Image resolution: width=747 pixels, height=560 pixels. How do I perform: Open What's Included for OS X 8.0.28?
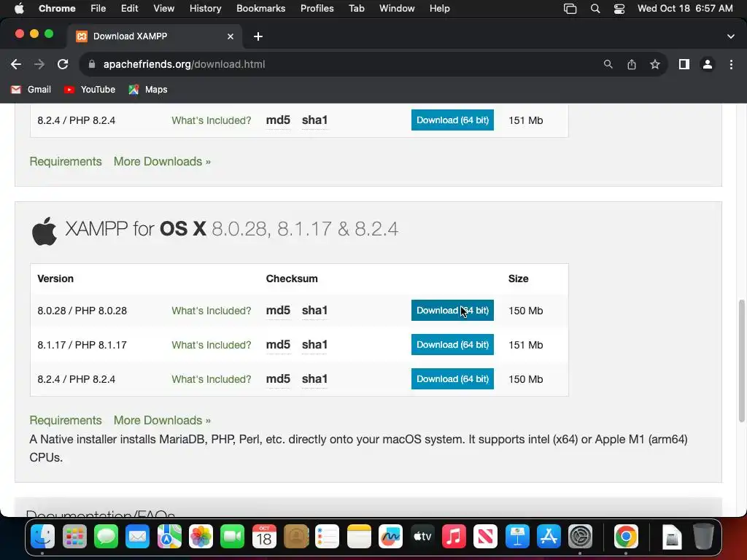[211, 311]
